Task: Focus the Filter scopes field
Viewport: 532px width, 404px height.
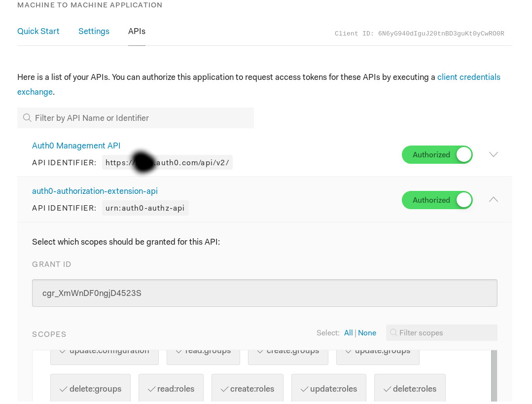Action: click(442, 332)
